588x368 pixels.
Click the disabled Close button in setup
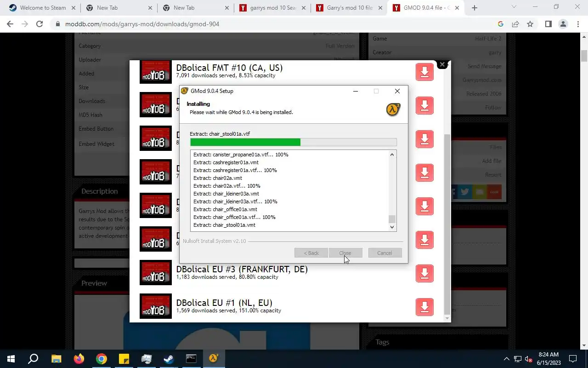345,253
